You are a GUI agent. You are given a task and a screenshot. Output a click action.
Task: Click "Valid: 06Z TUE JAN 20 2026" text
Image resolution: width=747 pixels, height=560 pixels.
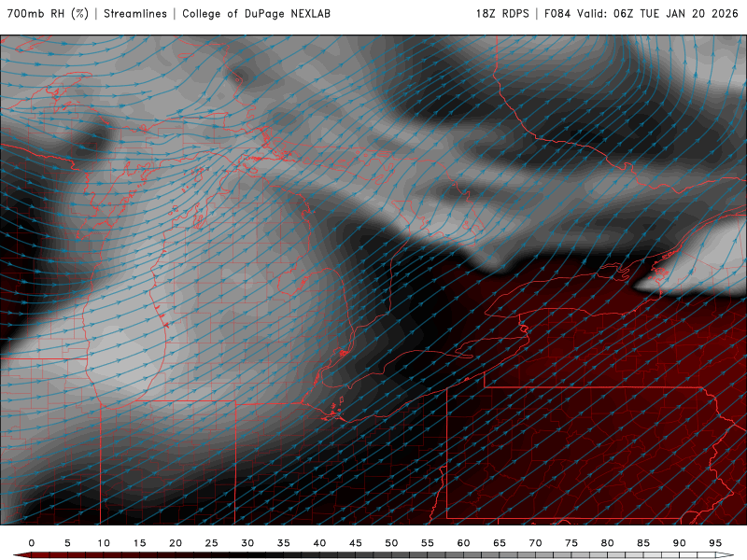(x=657, y=13)
